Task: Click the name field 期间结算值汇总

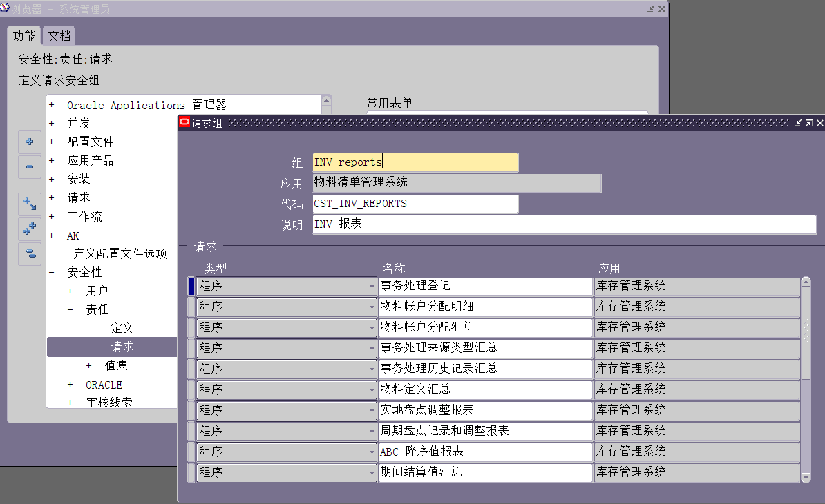Action: 486,473
